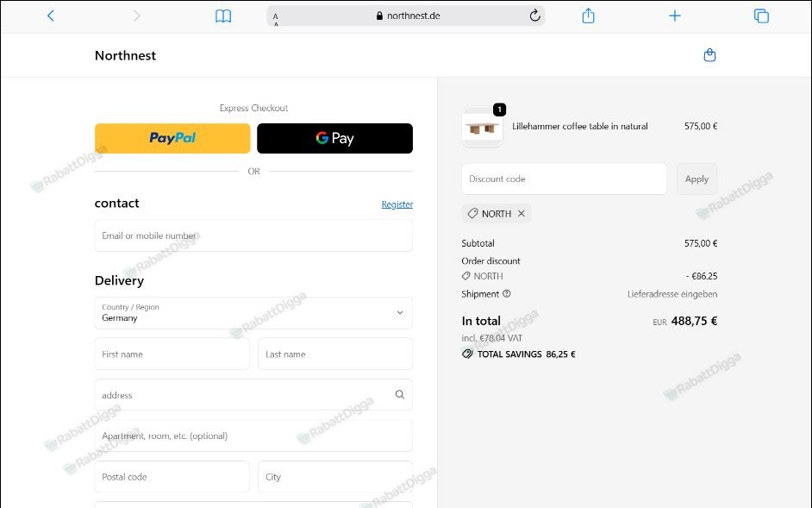Viewport: 812px width, 508px height.
Task: Click the - €86.25 discount amount
Action: 702,276
